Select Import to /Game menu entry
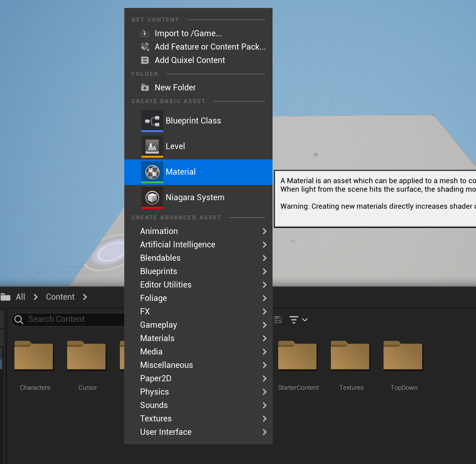 click(198, 33)
